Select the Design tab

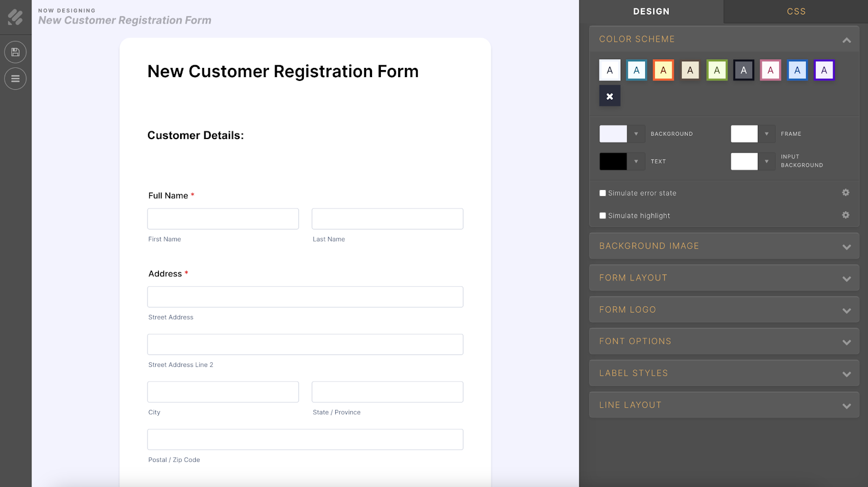[x=651, y=11]
